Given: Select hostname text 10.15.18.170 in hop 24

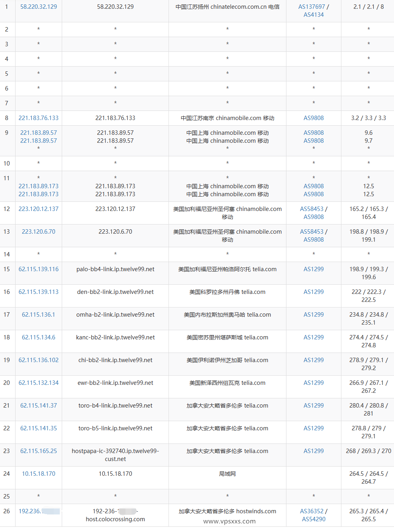Looking at the screenshot, I should click(x=116, y=474).
